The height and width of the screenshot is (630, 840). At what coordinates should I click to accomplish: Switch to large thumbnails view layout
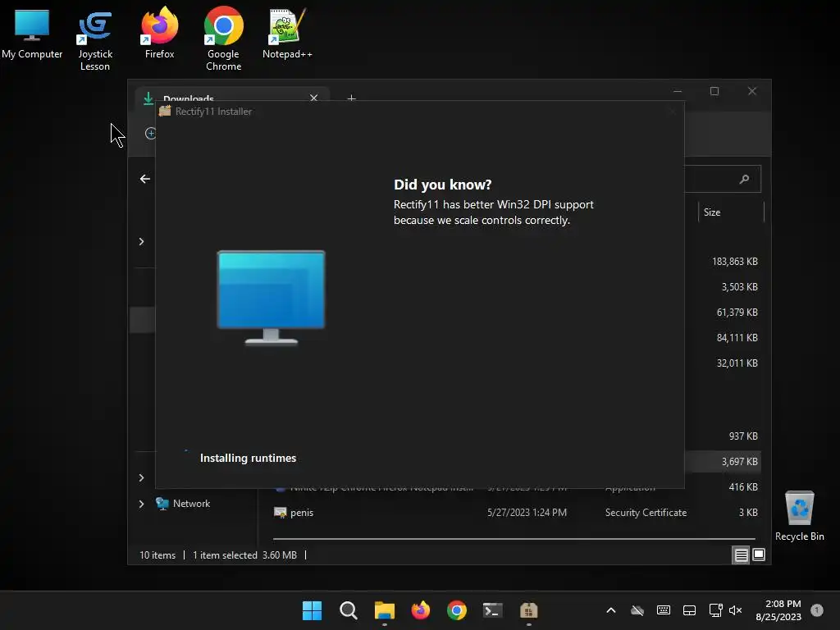click(x=759, y=555)
